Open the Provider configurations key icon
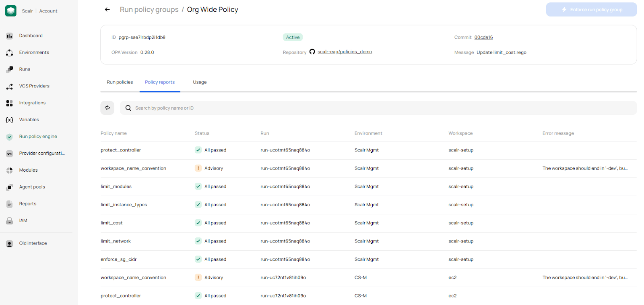 [10, 154]
